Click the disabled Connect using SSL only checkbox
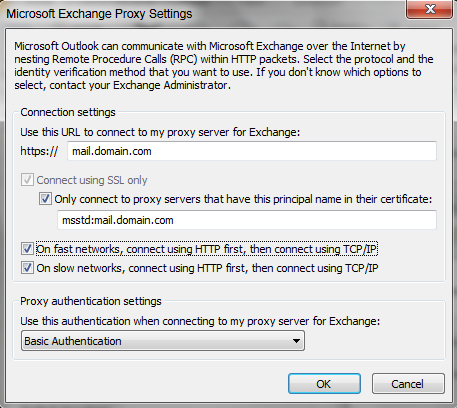Screen dimensions: 457x408 (27, 180)
